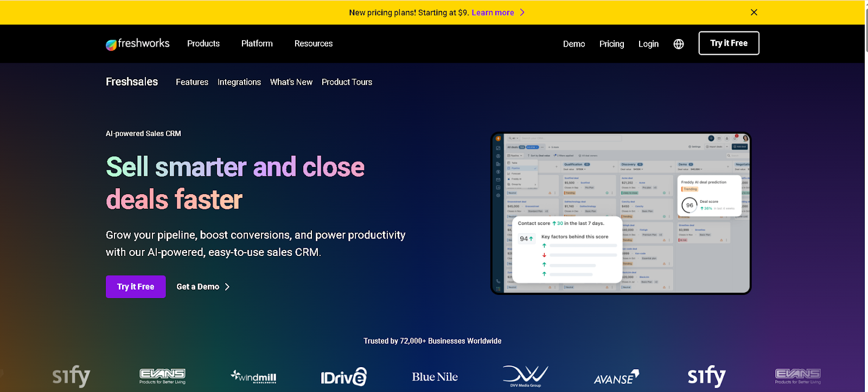Open the What's New tab
This screenshot has height=392, width=868.
point(291,82)
